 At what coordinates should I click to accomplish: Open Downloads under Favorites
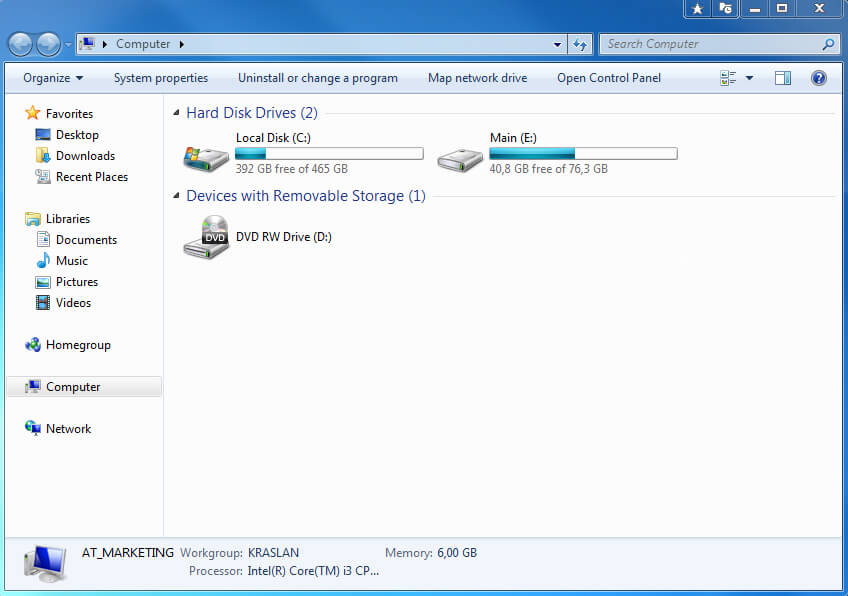pos(85,156)
